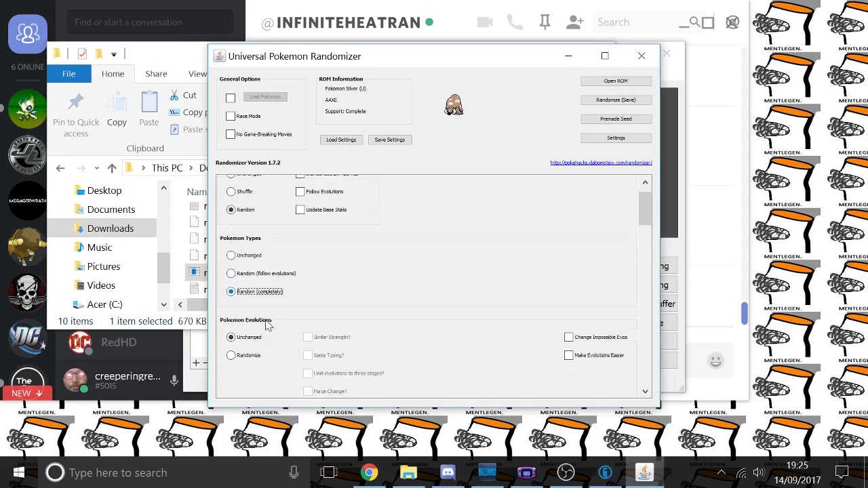Open Windows Task View
This screenshot has height=488, width=868.
tap(329, 472)
